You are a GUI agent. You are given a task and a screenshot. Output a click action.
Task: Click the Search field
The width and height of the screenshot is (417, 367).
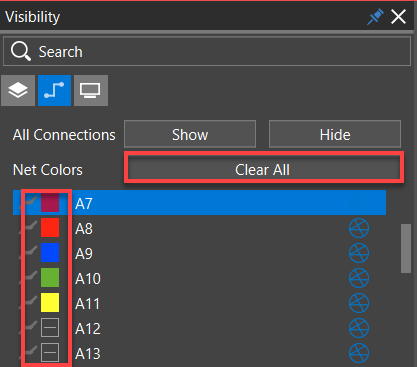[207, 51]
